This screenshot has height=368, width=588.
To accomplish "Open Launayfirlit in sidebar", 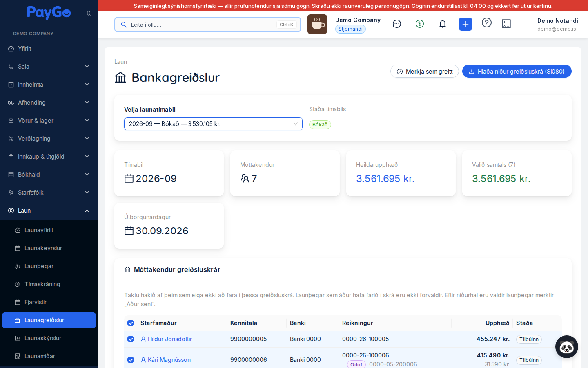I will pos(49,230).
